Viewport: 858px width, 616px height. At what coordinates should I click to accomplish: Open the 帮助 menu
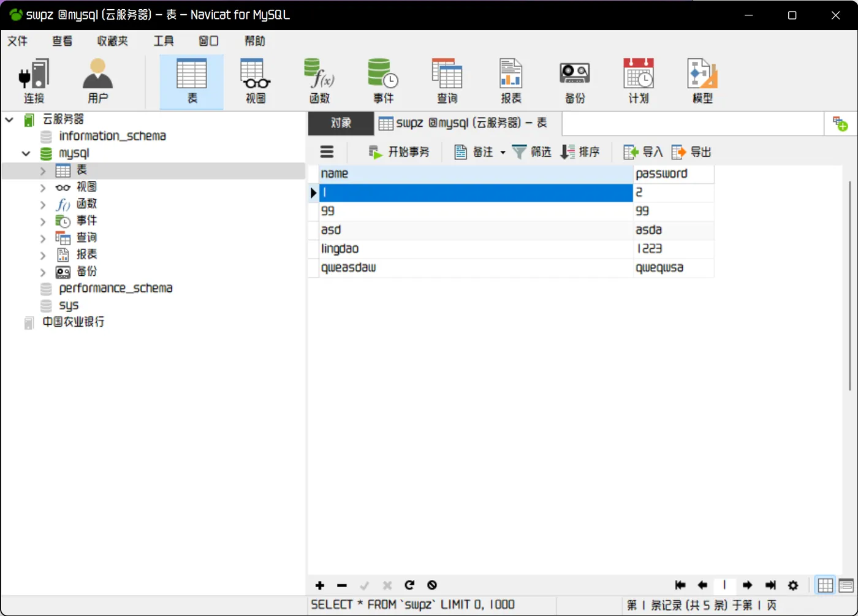(255, 41)
